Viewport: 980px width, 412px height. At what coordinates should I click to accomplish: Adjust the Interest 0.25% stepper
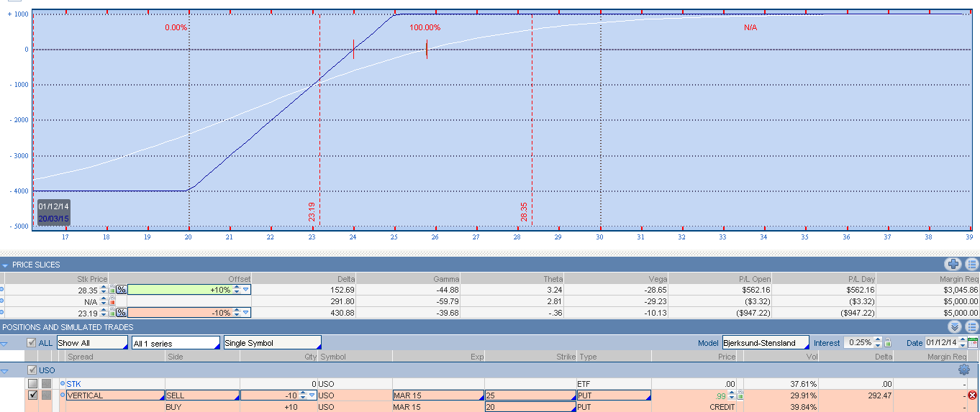879,343
